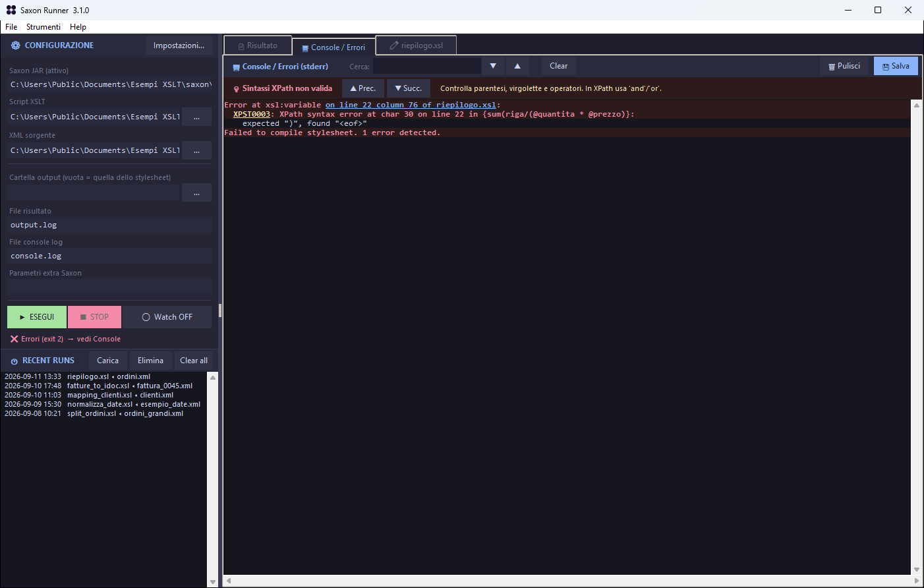Screen dimensions: 924x588
Task: Open the riepilogo.xsl editor tab
Action: [x=416, y=45]
